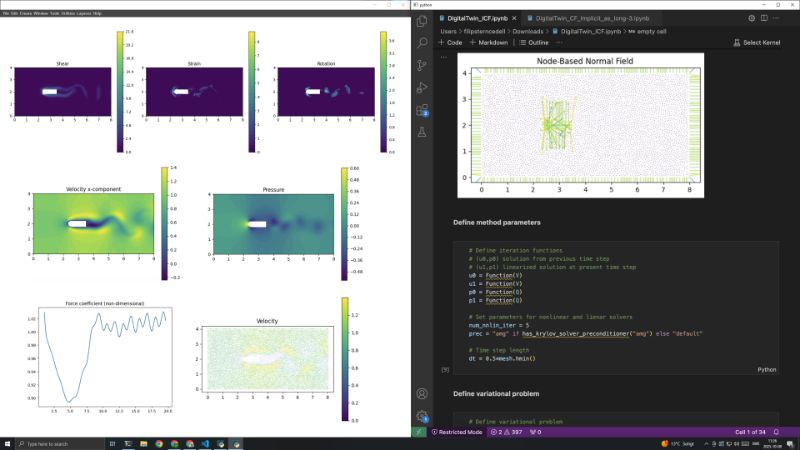
Task: Click the split editor icon
Action: click(x=764, y=18)
